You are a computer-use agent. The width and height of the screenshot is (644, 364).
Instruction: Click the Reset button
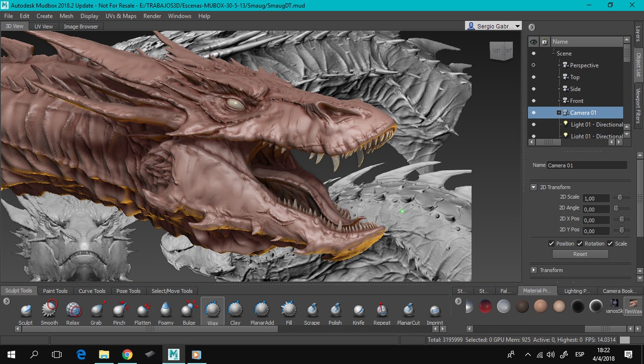580,254
